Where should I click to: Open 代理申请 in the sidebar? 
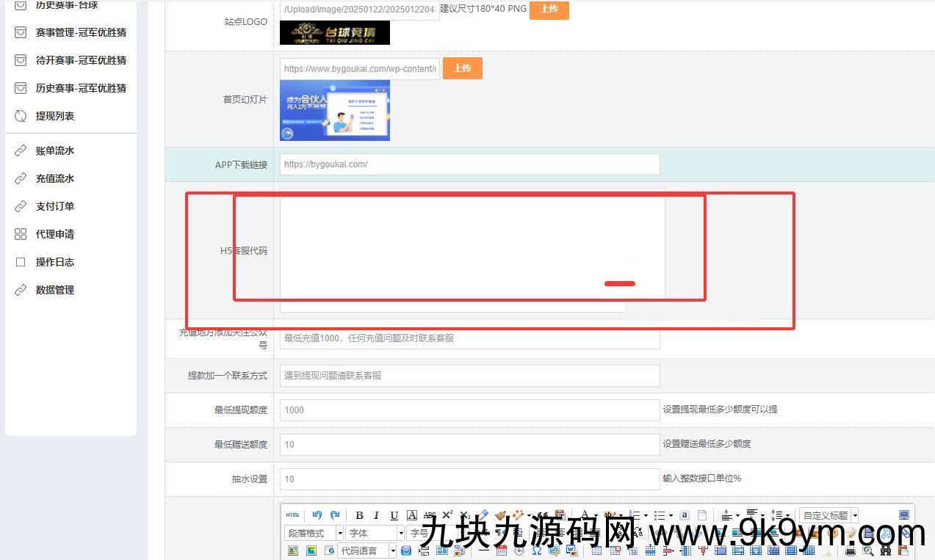(55, 234)
